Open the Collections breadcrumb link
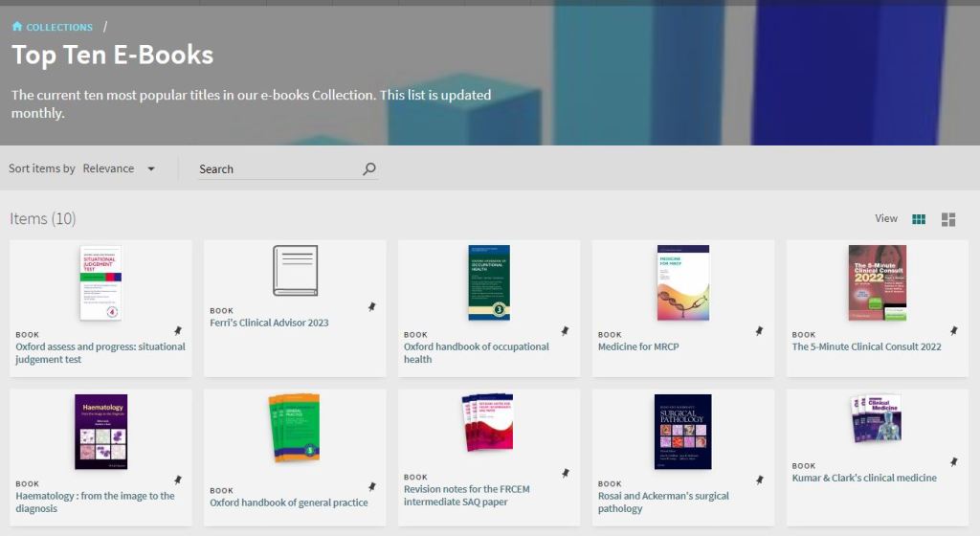Viewport: 980px width, 536px height. [x=59, y=28]
